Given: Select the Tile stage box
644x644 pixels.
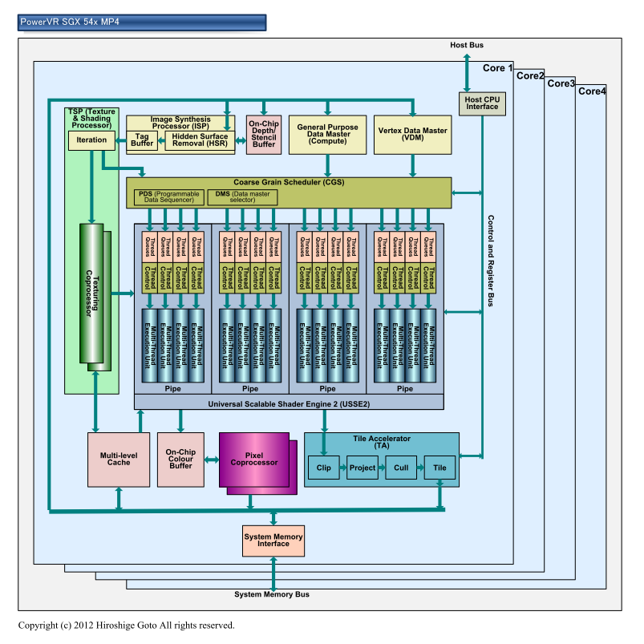Looking at the screenshot, I should tap(439, 468).
